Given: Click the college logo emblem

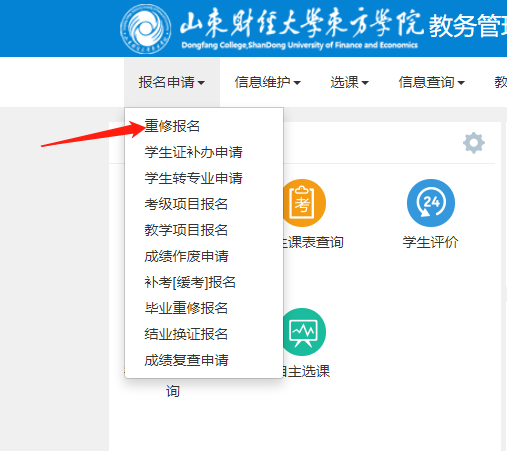Looking at the screenshot, I should pos(146,29).
